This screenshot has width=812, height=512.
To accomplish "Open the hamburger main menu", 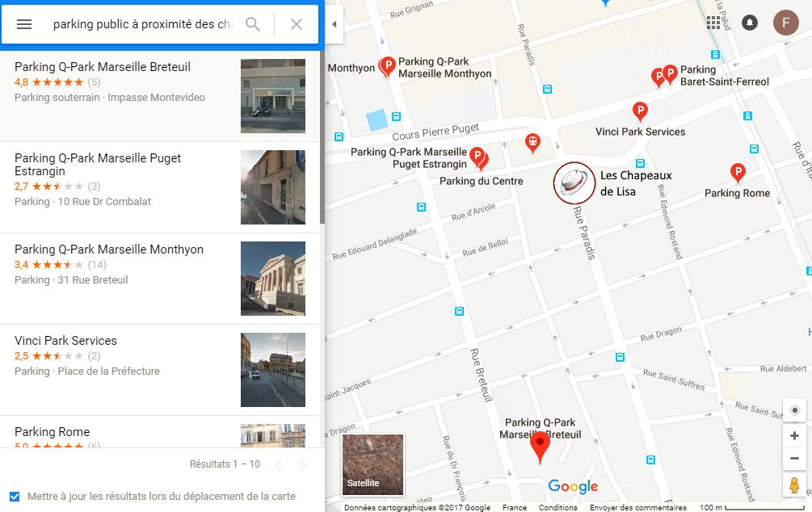I will (x=24, y=24).
